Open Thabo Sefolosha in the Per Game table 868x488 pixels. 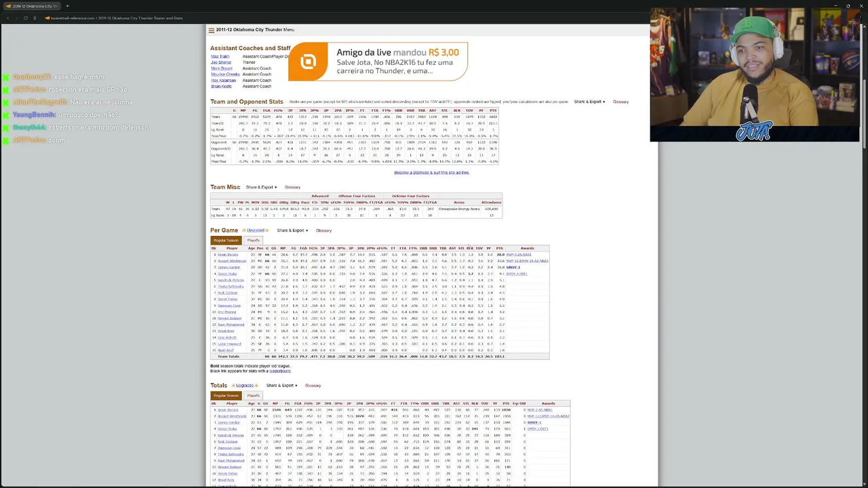(x=231, y=287)
